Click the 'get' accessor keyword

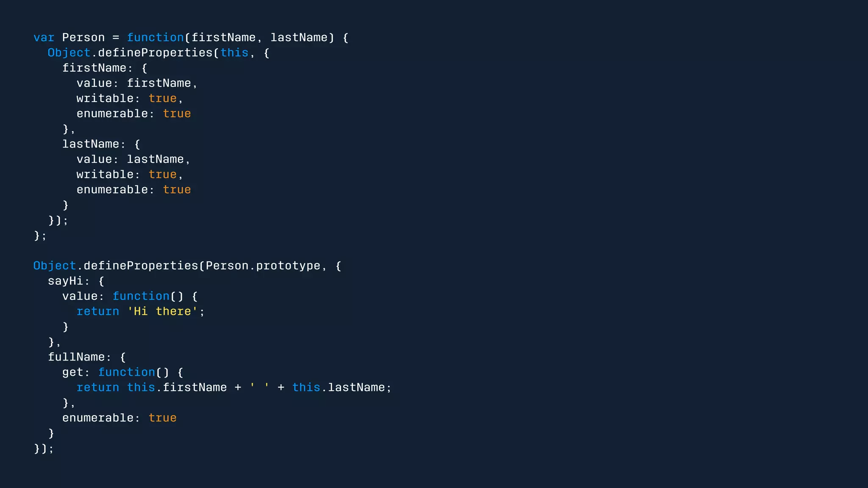72,372
